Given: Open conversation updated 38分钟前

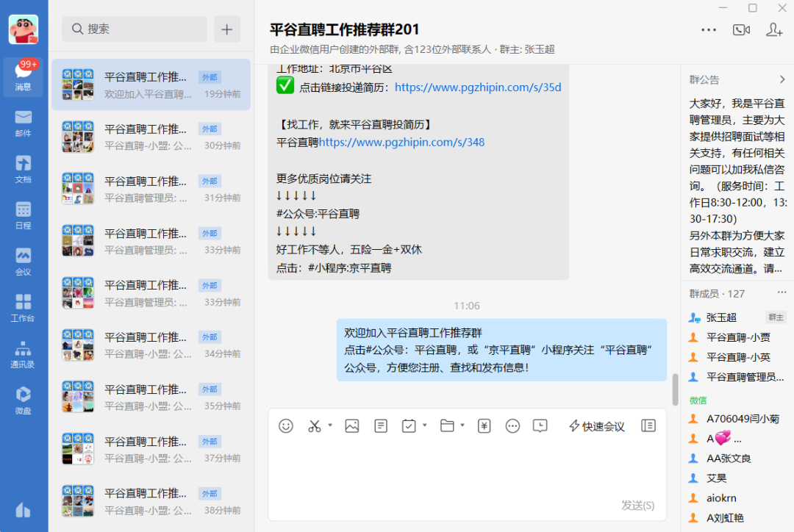Looking at the screenshot, I should pos(151,501).
